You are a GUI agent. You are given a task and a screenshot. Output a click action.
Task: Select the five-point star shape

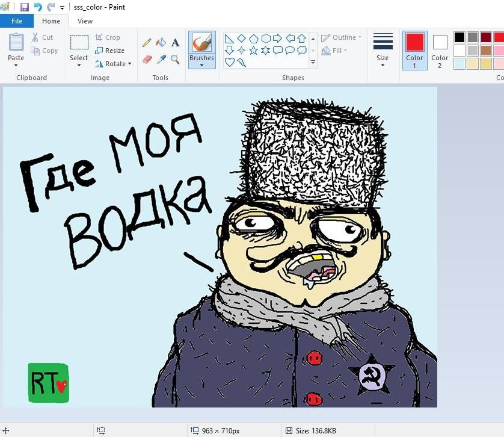[x=253, y=51]
